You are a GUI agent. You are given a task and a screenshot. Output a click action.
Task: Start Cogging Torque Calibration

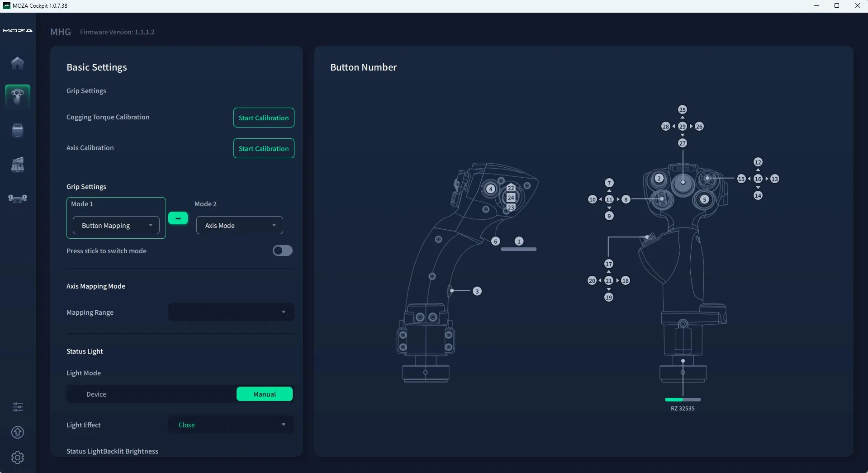pyautogui.click(x=264, y=118)
